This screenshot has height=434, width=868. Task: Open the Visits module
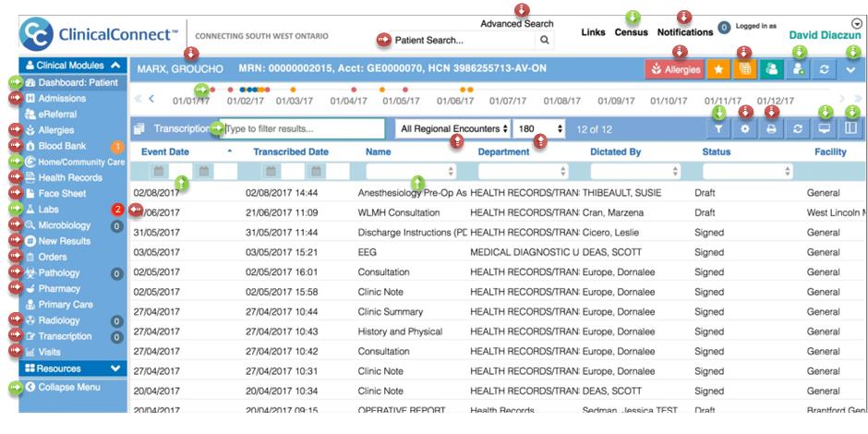click(x=49, y=352)
